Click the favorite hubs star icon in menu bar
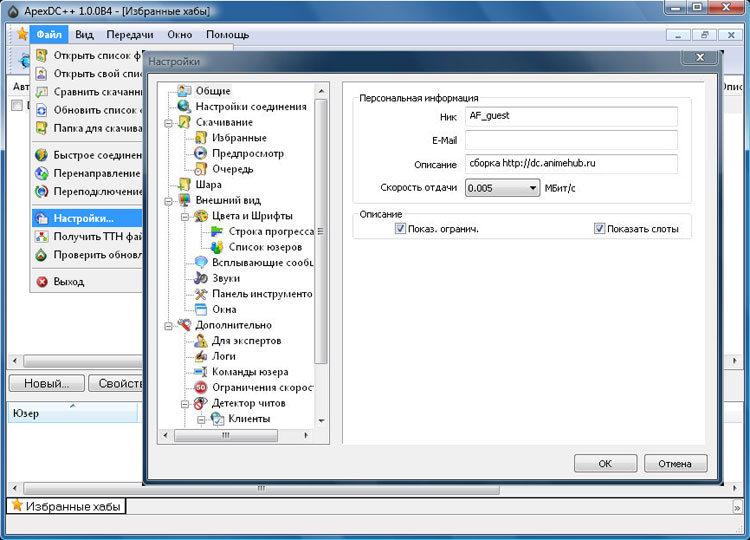 click(x=22, y=34)
